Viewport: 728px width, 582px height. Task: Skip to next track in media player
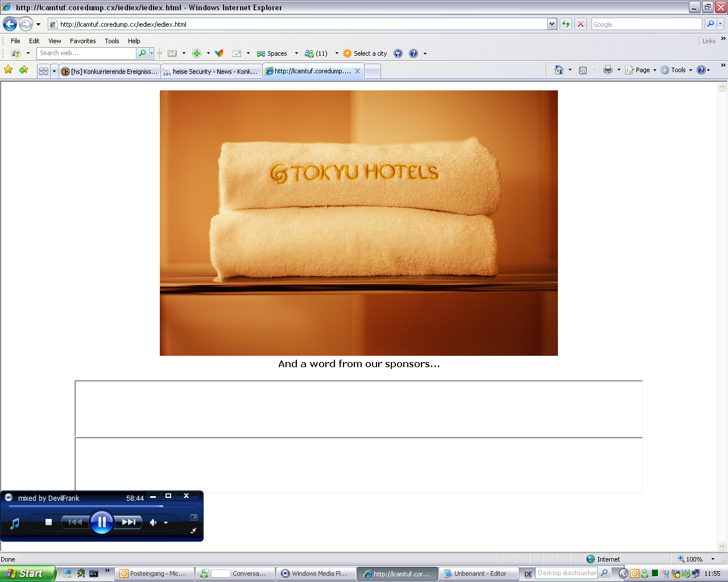129,522
